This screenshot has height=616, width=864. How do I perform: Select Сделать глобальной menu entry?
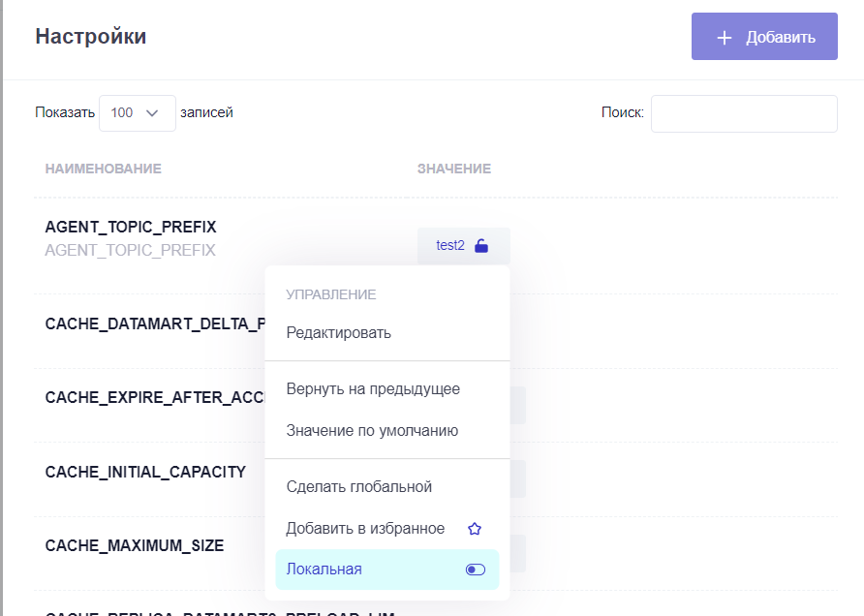(x=359, y=487)
